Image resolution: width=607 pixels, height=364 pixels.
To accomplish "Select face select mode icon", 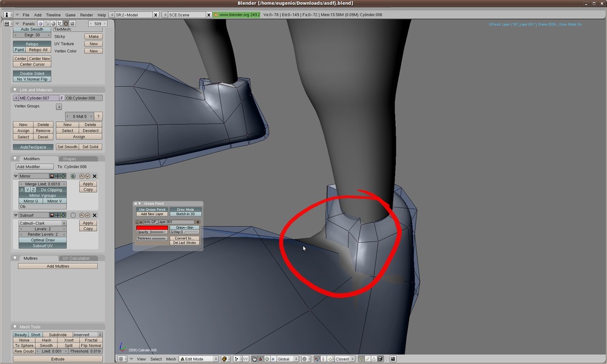I will point(373,359).
